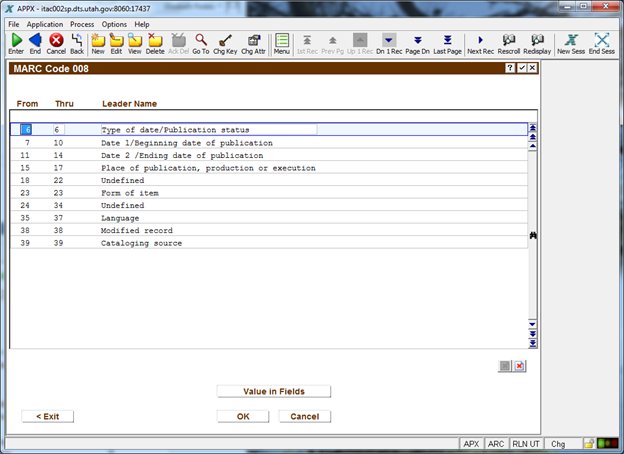Click the < Exit button

coord(47,416)
